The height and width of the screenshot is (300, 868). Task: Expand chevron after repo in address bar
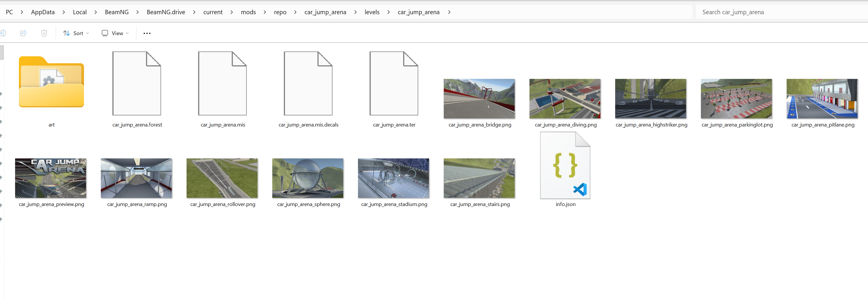[x=296, y=12]
